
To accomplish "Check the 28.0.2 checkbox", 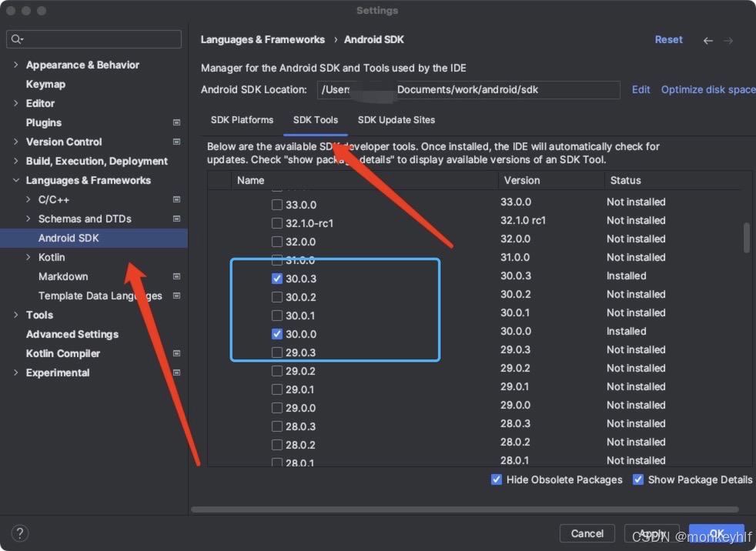I will pos(276,445).
